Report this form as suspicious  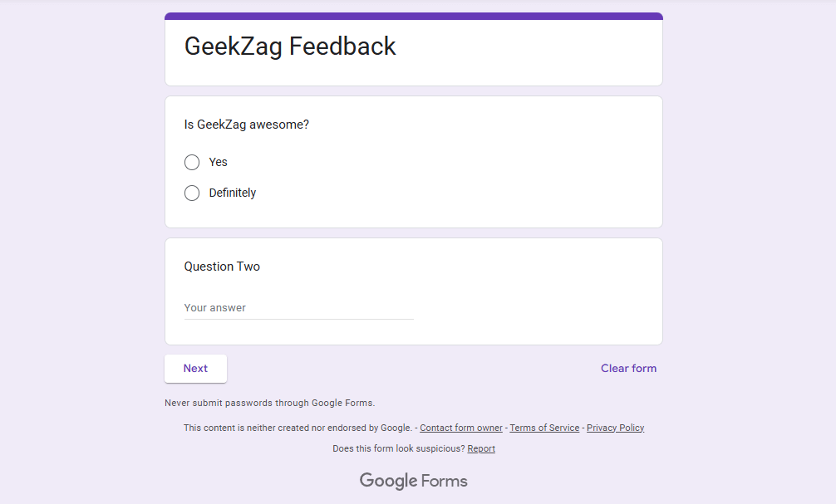pos(481,448)
